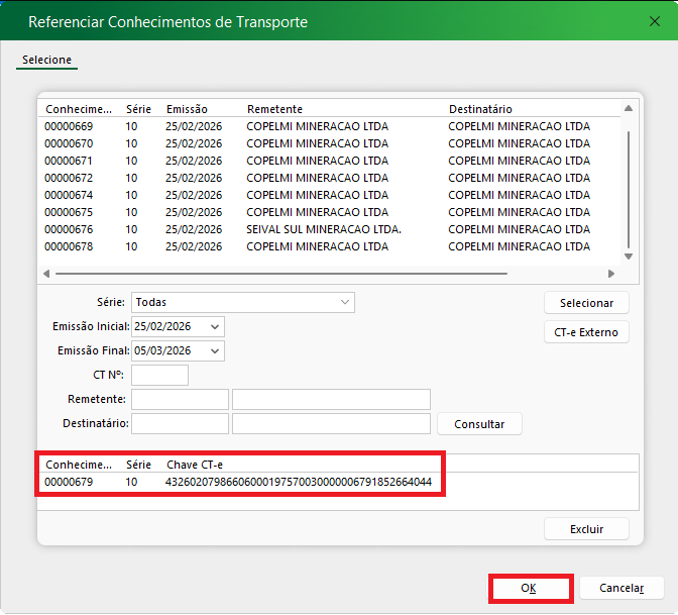Open the Série dropdown showing Todas
Screen dimensions: 678x615
[345, 302]
